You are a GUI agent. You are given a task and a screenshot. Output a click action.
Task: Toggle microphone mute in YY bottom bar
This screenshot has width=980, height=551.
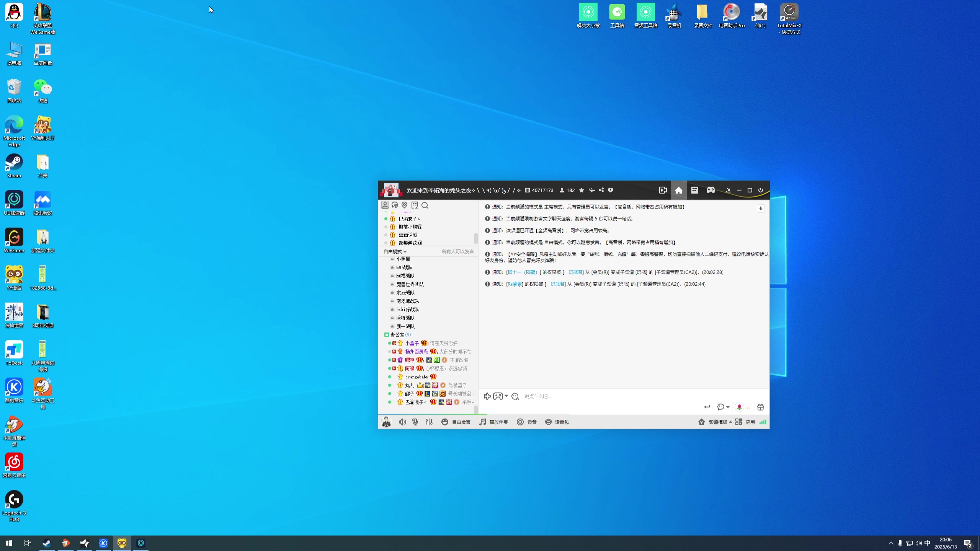[x=415, y=422]
